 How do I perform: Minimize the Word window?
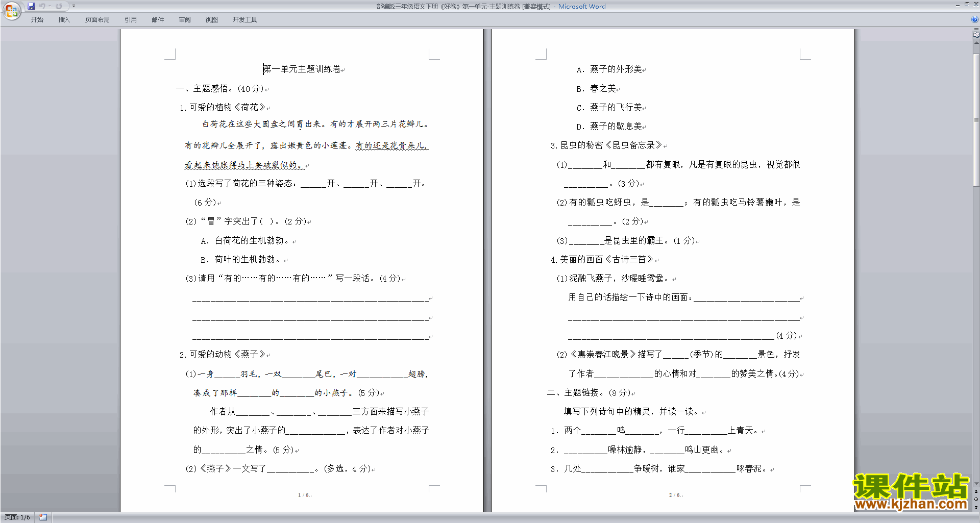[x=958, y=5]
